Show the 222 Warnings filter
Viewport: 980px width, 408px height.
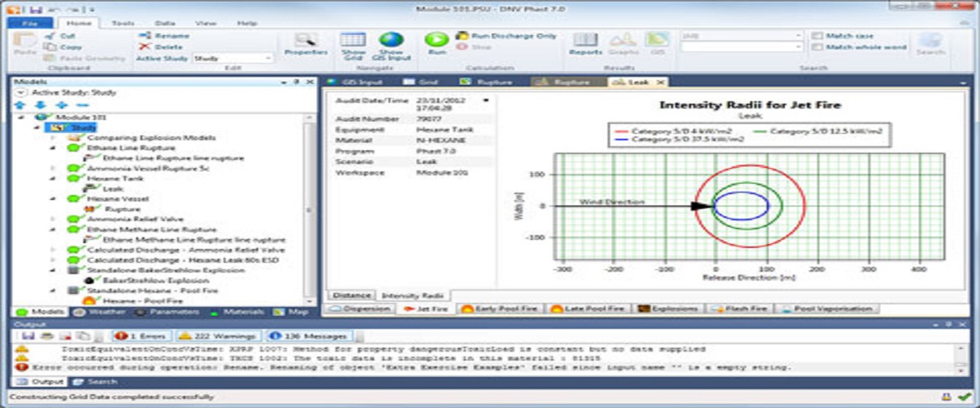click(219, 335)
